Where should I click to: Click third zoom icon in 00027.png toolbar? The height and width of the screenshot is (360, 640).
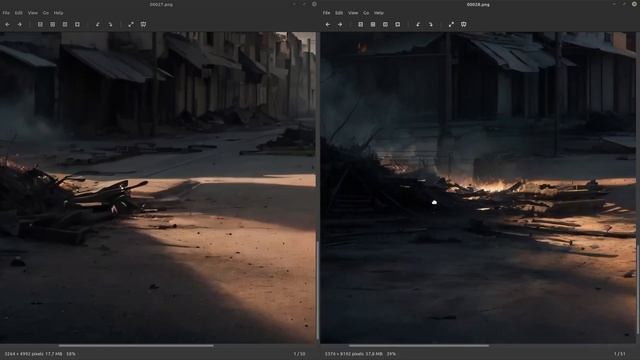coord(65,24)
